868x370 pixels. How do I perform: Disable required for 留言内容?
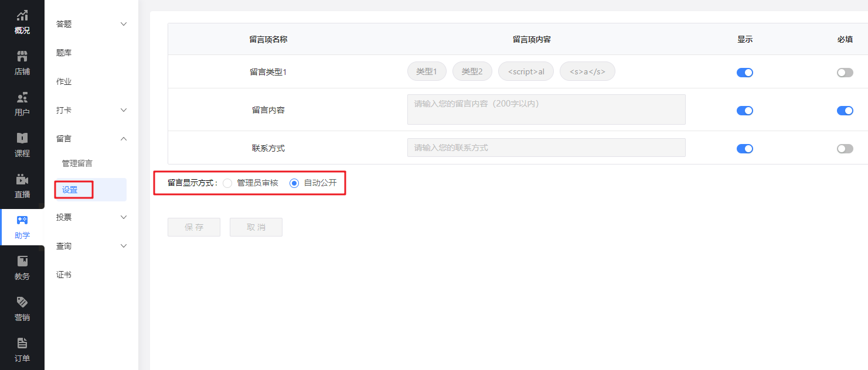[845, 111]
